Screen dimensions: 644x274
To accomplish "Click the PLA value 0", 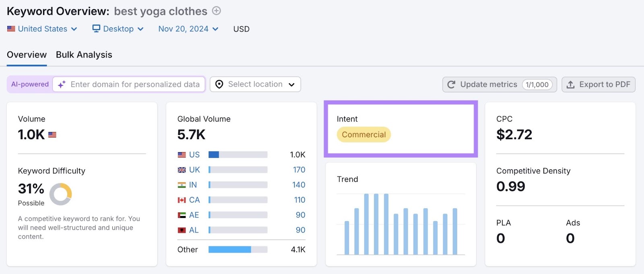I will coord(501,239).
